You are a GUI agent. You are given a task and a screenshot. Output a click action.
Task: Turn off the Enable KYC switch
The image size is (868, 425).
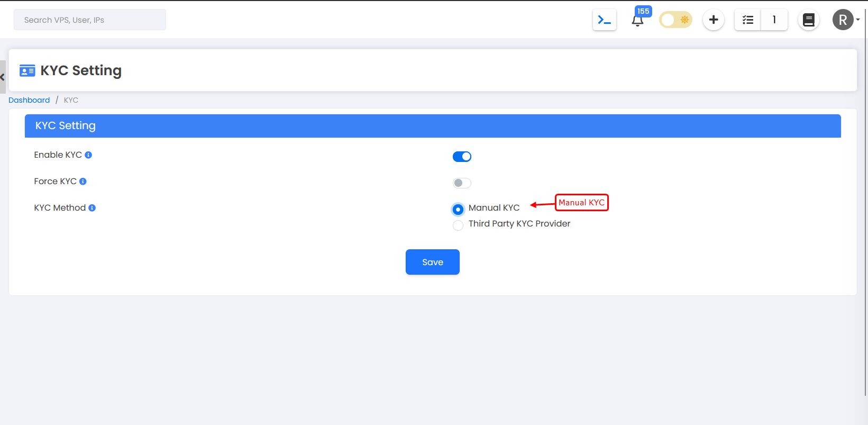[x=462, y=157]
